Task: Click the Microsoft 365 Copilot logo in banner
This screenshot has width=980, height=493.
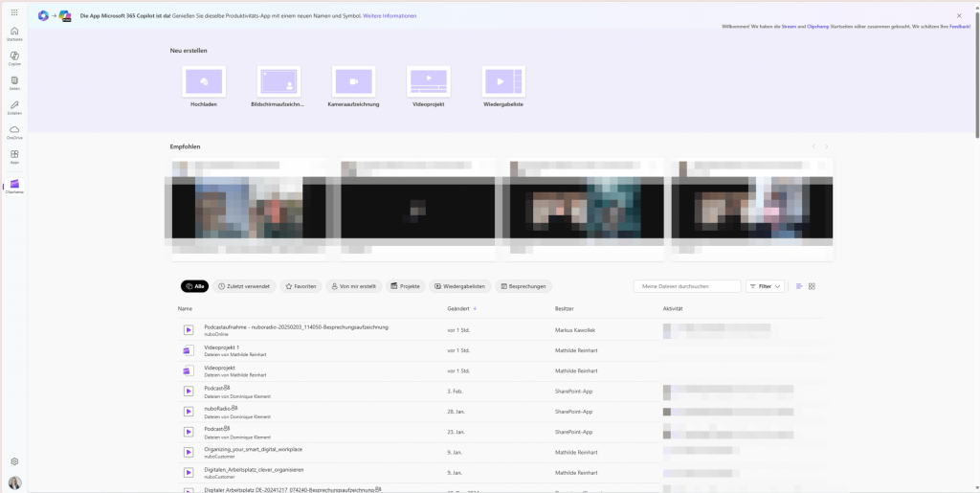Action: pyautogui.click(x=65, y=15)
